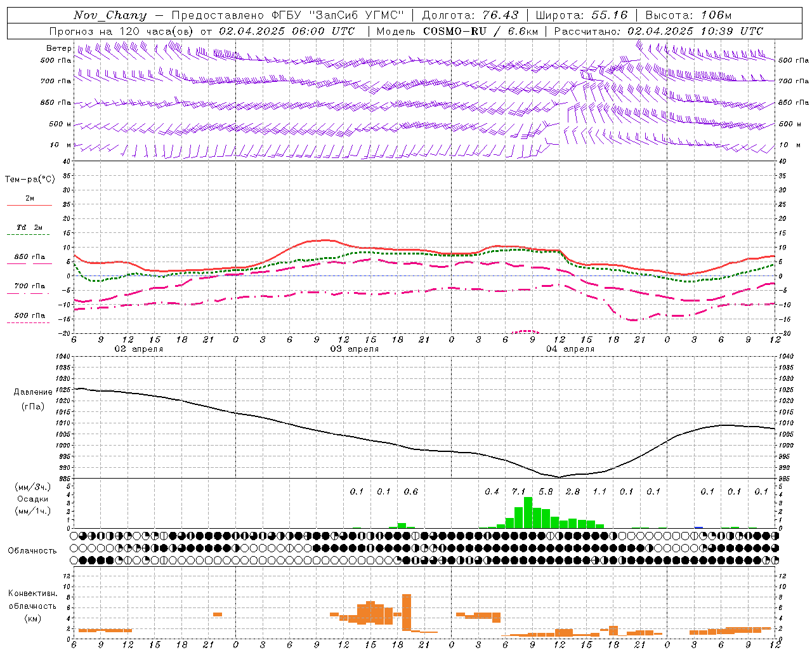Click the '02 апреля' date label

tap(138, 349)
